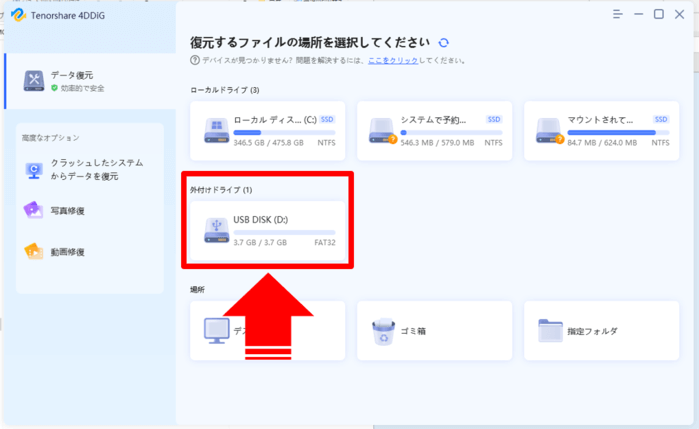Click the crashed system recovery monitor icon
Viewport: 699px width, 429px height.
pyautogui.click(x=34, y=170)
